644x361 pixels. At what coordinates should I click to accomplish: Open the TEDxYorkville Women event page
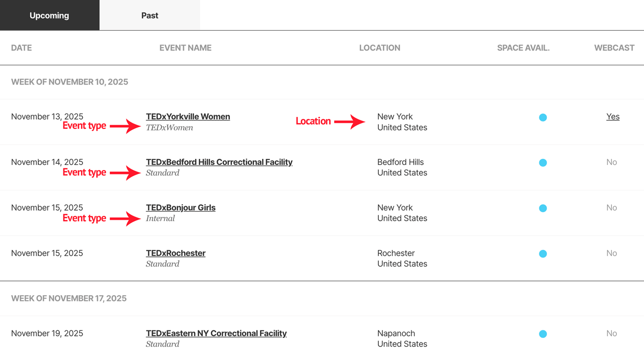point(188,116)
